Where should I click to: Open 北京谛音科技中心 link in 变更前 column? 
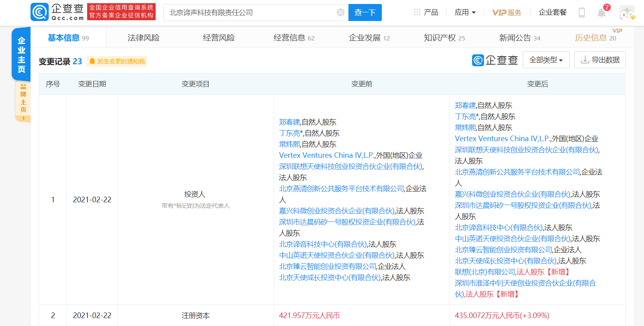coord(323,244)
